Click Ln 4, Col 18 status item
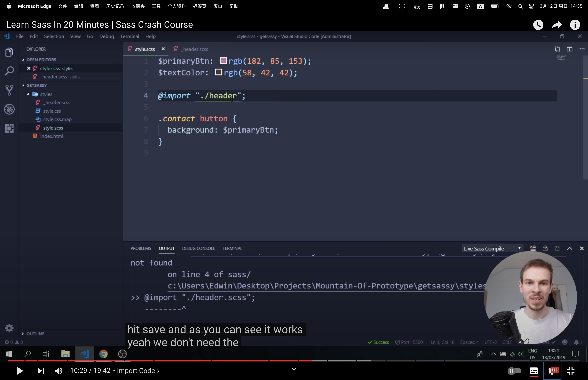Screen dimensions: 588x380 tap(442, 342)
